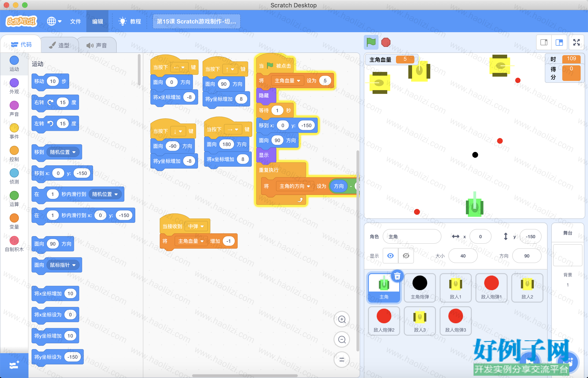Select the 主角炮弹 sprite
The height and width of the screenshot is (378, 588).
coord(420,287)
